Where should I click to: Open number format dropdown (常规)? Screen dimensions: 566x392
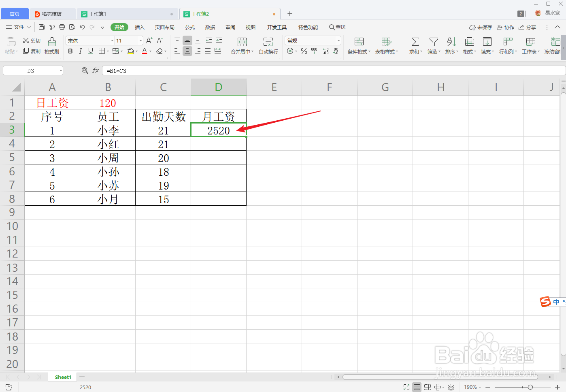pos(338,40)
